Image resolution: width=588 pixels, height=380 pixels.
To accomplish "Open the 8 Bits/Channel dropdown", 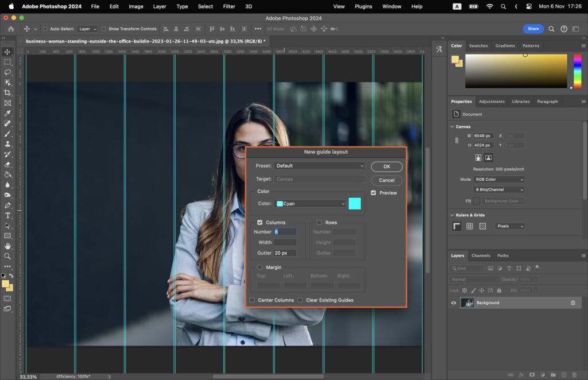I will coord(497,189).
